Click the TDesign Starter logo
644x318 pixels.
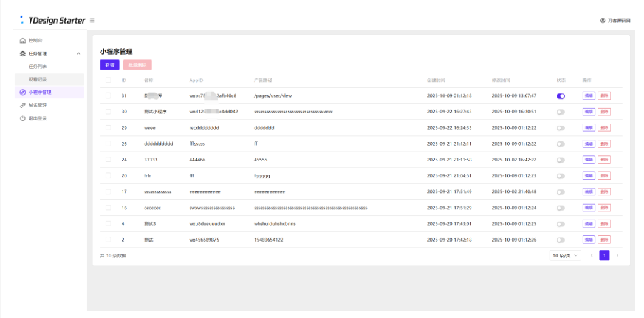pos(52,21)
